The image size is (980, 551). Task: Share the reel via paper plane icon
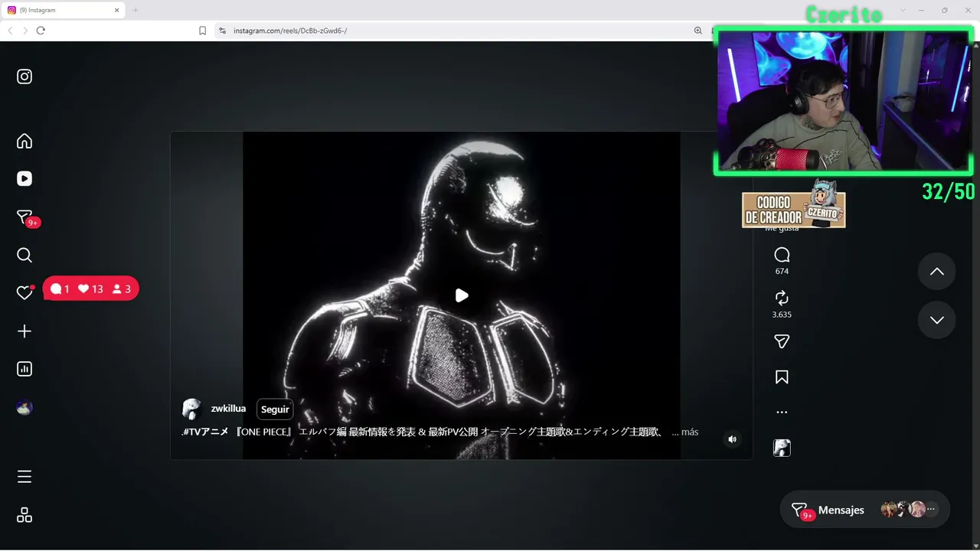tap(782, 341)
